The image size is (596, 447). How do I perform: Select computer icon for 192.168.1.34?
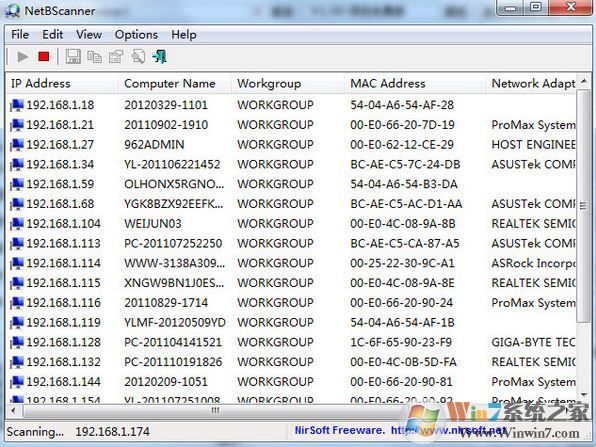coord(17,164)
